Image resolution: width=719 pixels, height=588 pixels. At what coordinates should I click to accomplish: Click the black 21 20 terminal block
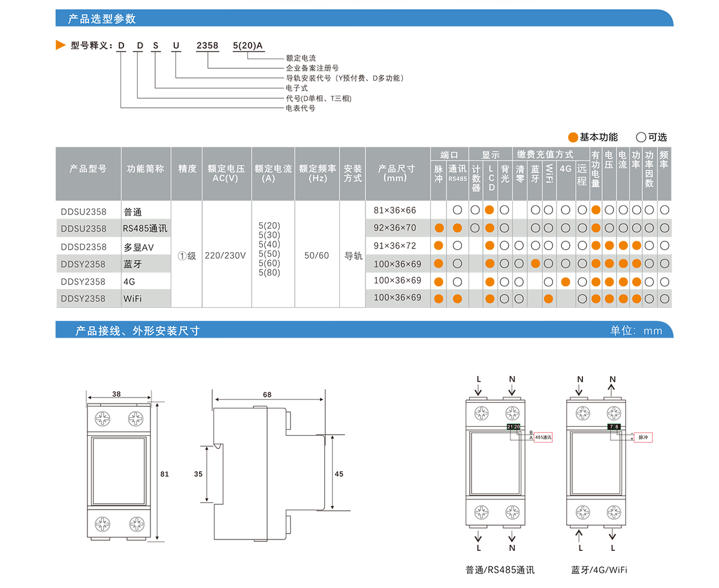pos(513,427)
